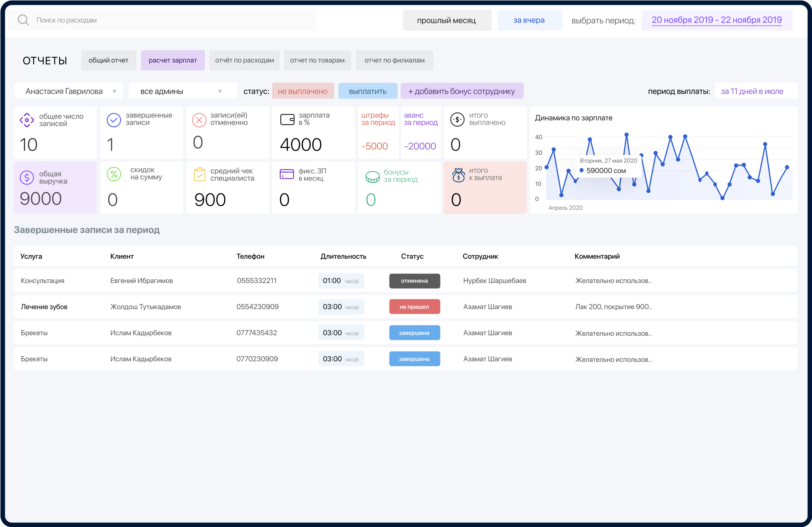812x527 pixels.
Task: Click the search magnifier icon
Action: point(23,20)
